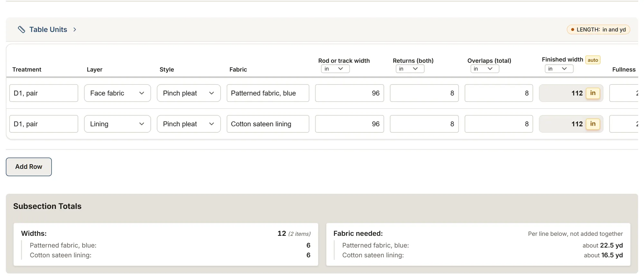This screenshot has height=279, width=644.
Task: Click the Widths total 12 (2 items)
Action: point(294,234)
